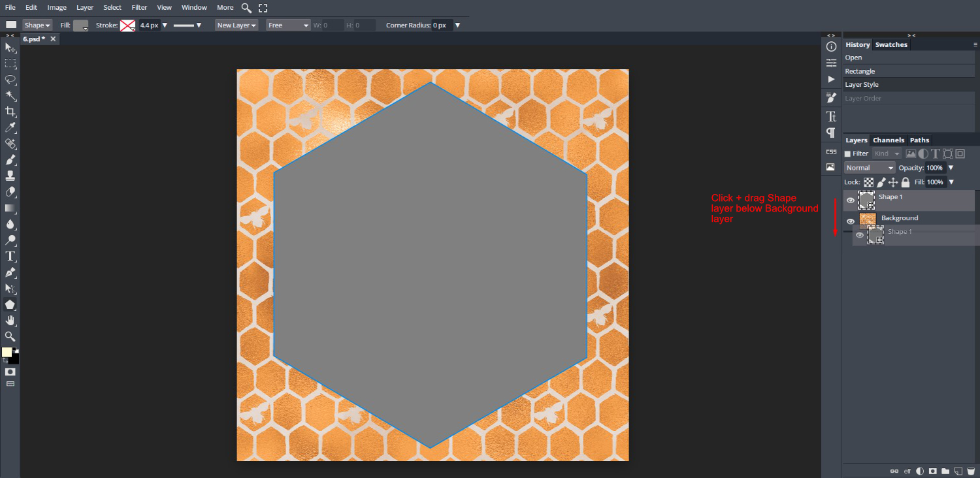Screen dimensions: 980x478
Task: Select the Hand tool
Action: coord(10,320)
